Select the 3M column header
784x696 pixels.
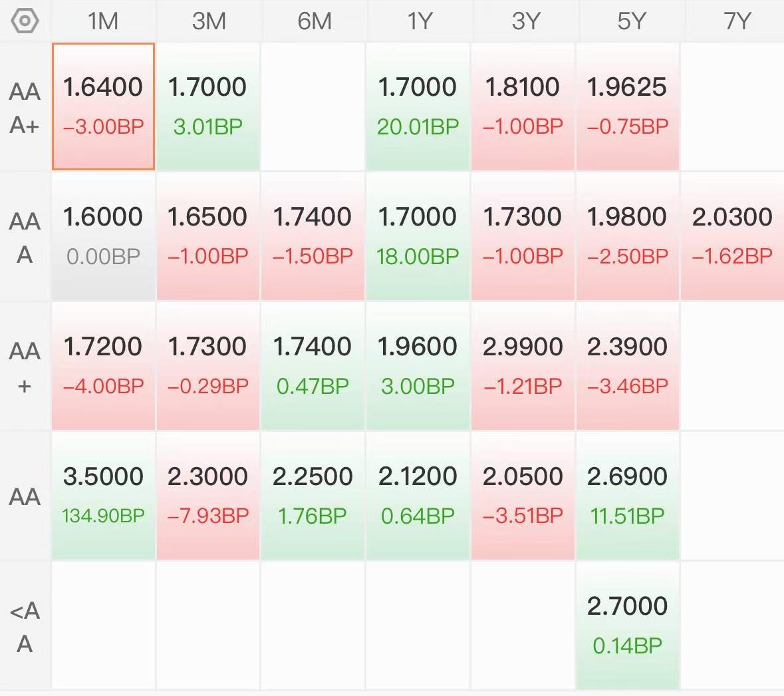tap(209, 21)
